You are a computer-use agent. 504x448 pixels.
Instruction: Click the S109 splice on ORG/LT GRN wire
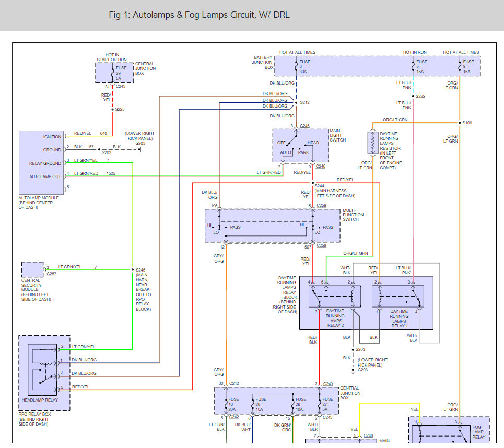pos(460,123)
